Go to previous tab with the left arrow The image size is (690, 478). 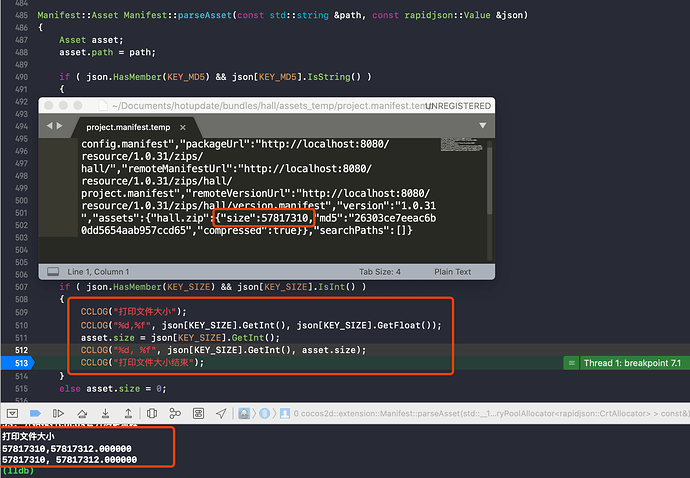49,126
